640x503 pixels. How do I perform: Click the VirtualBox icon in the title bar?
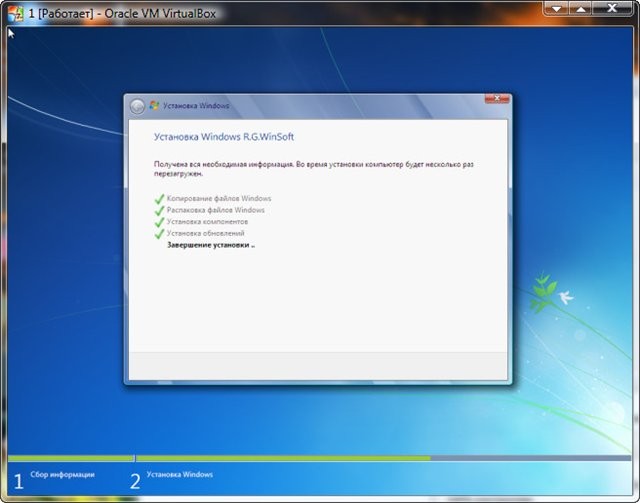(16, 13)
